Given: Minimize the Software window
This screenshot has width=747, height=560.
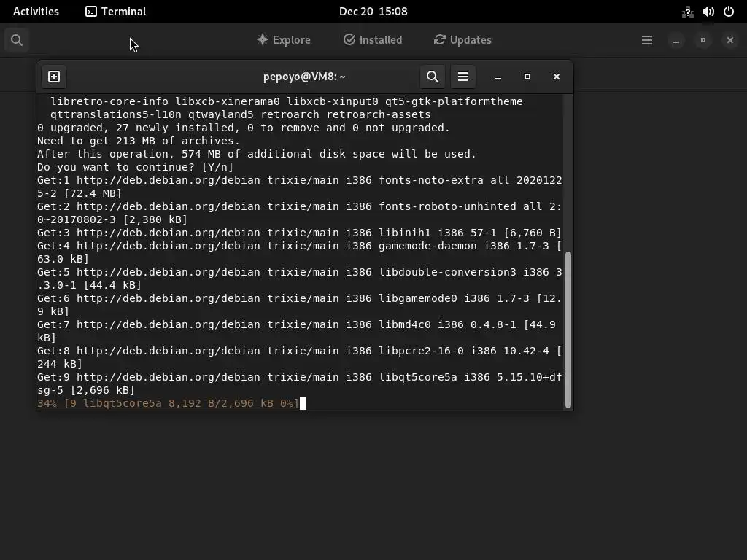Looking at the screenshot, I should [676, 41].
